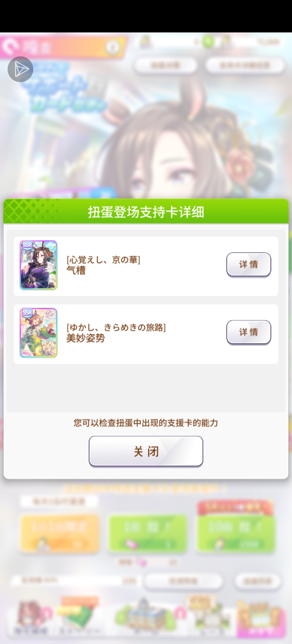This screenshot has width=292, height=644.
Task: Select the 气槽 support card thumbnail
Action: [x=38, y=265]
